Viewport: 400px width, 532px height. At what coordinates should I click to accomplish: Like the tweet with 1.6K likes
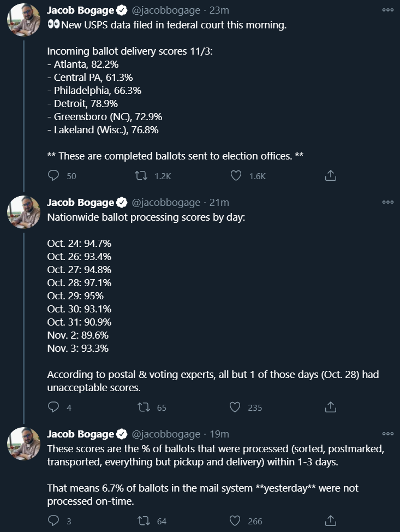[x=236, y=175]
